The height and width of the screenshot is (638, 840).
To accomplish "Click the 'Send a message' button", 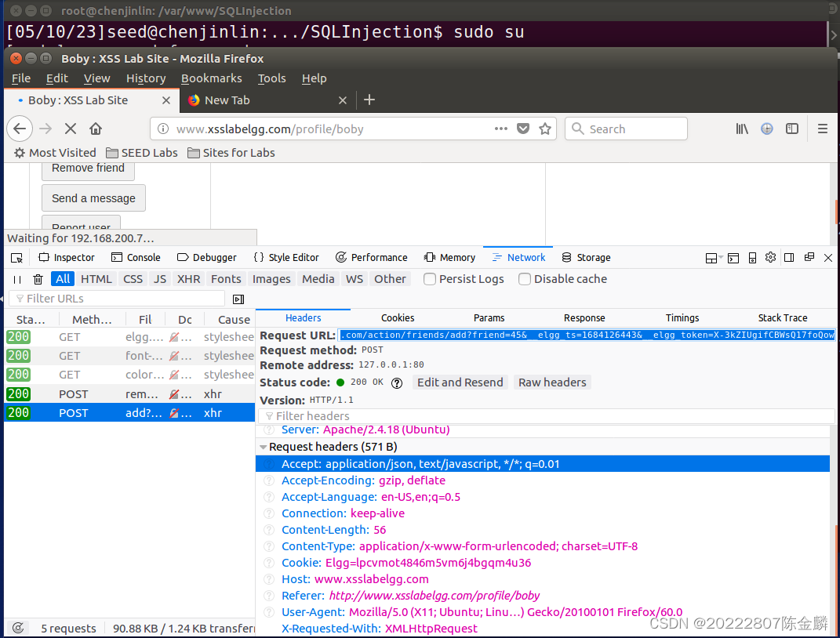I will coord(93,198).
